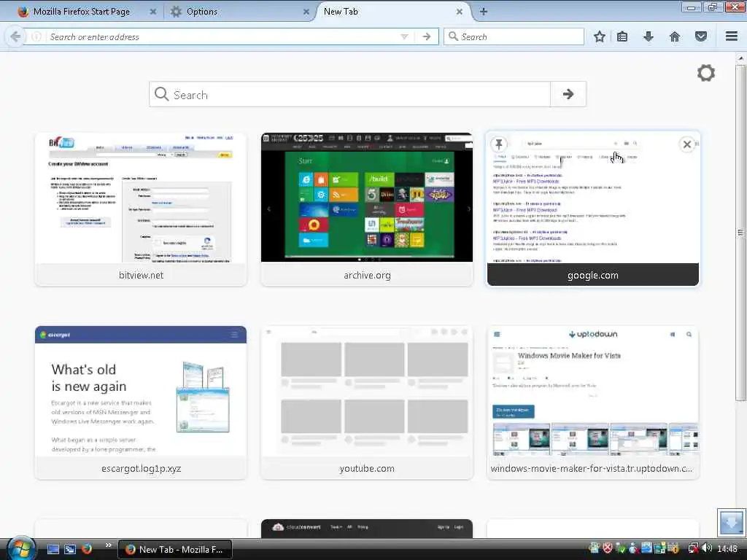Close the New Tab tab
The width and height of the screenshot is (747, 560).
point(460,12)
